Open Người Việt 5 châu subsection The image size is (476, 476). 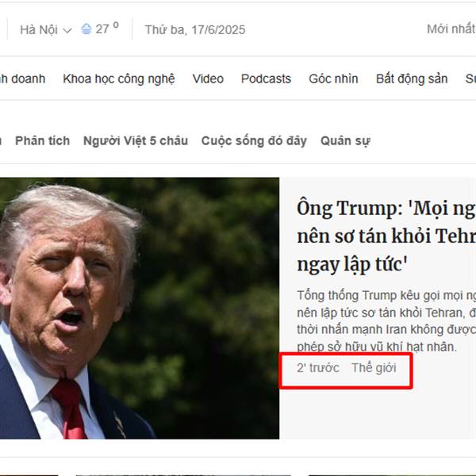click(136, 141)
